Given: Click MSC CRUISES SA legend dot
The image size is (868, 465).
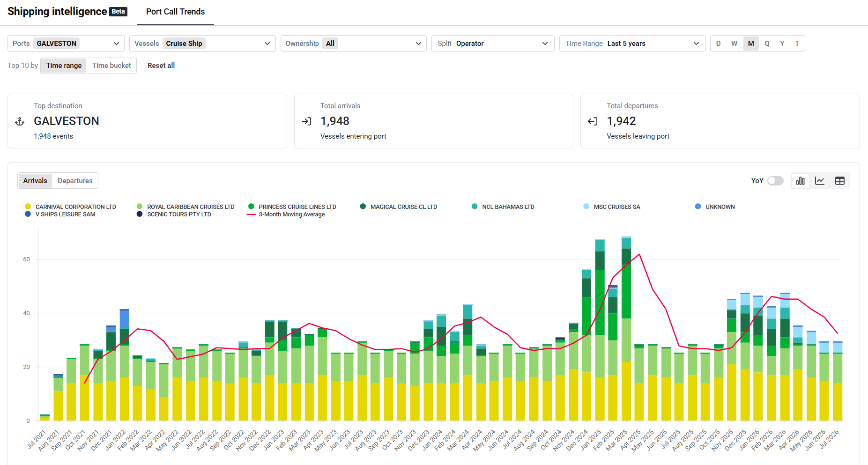Looking at the screenshot, I should [x=586, y=207].
